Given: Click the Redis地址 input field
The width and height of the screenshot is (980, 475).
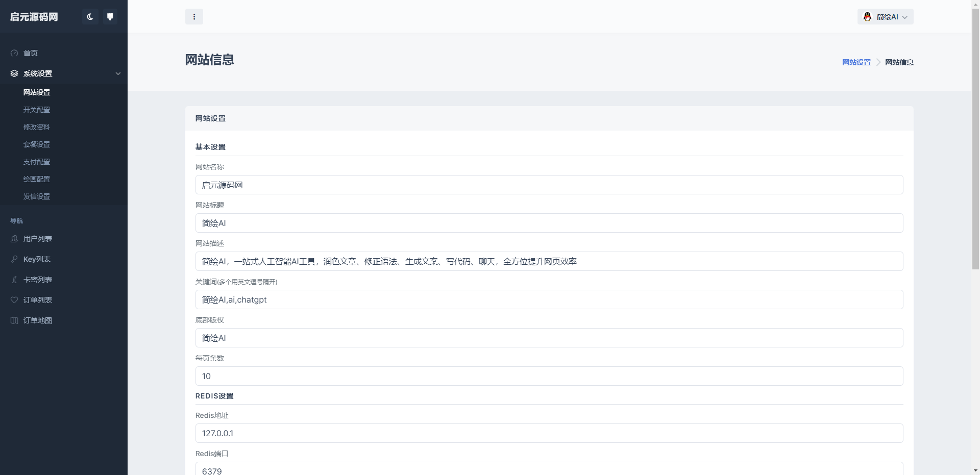Looking at the screenshot, I should pyautogui.click(x=549, y=433).
